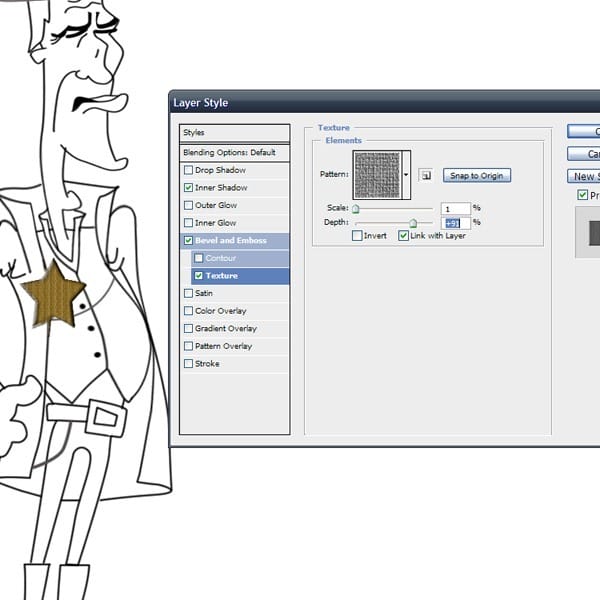Enable the Contour checkbox
The width and height of the screenshot is (600, 600).
pyautogui.click(x=199, y=258)
